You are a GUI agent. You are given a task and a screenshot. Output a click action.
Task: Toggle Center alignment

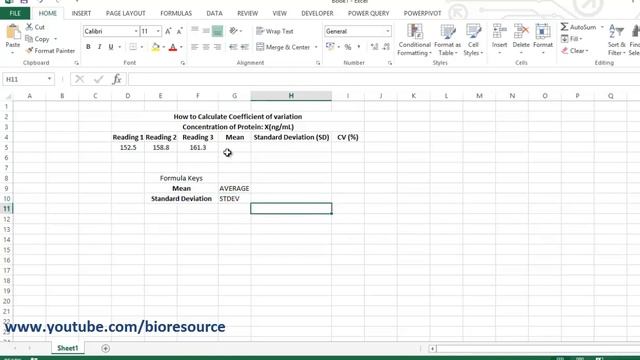(206, 47)
